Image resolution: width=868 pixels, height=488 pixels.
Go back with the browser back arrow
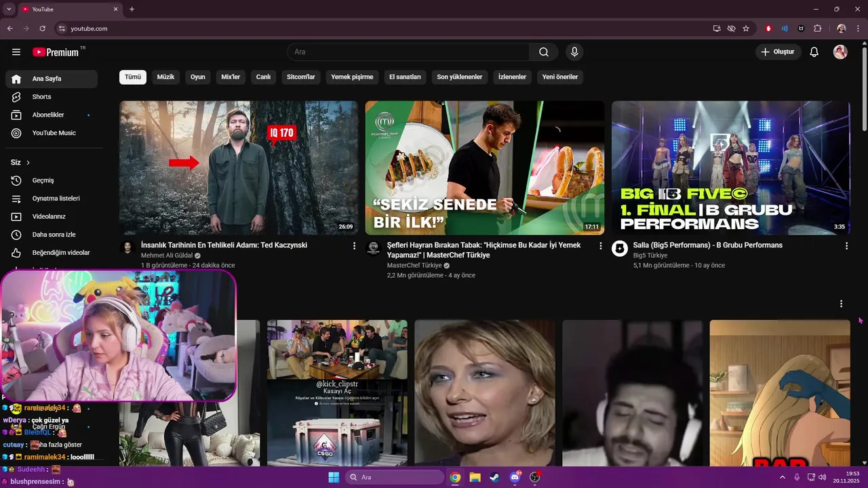(x=9, y=28)
